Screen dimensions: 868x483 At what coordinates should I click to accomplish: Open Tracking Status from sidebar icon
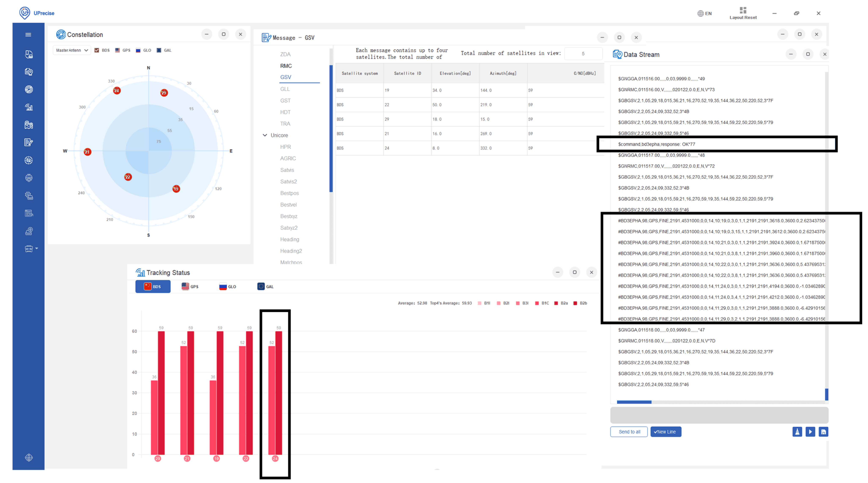pos(29,107)
